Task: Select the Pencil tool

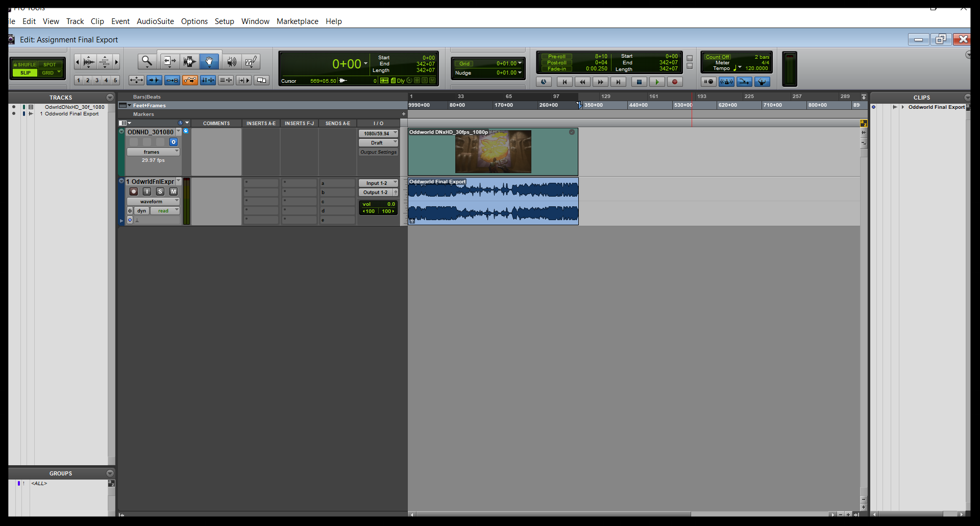Action: coord(251,62)
